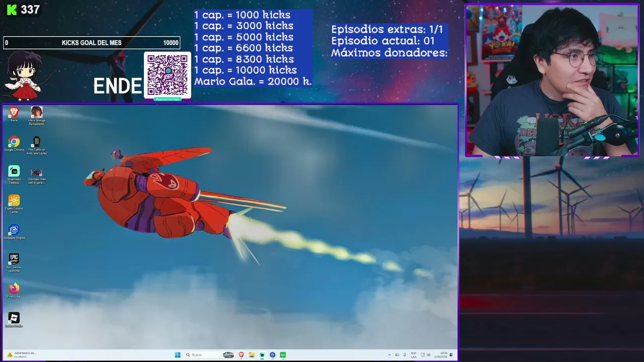Open Life is Strange Remastered shortcut
The width and height of the screenshot is (644, 362).
pyautogui.click(x=36, y=116)
